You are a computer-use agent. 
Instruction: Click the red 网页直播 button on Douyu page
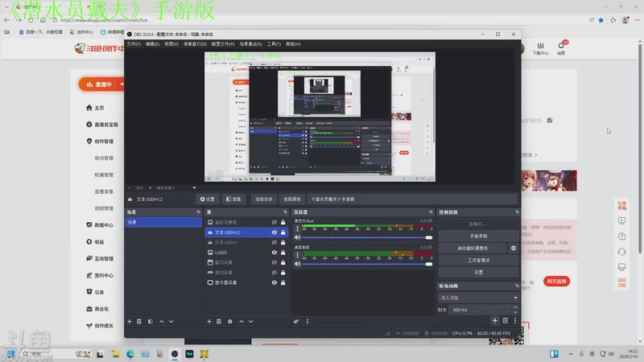(x=556, y=281)
